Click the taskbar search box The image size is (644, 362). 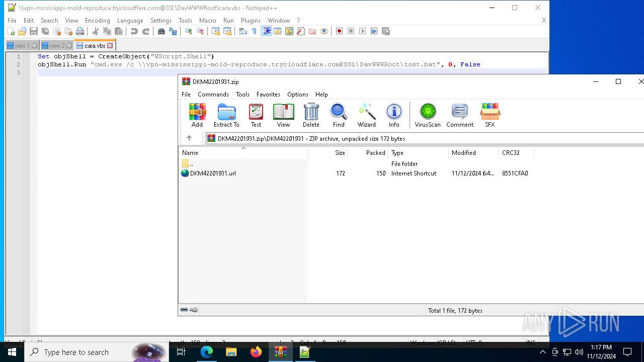pos(97,352)
